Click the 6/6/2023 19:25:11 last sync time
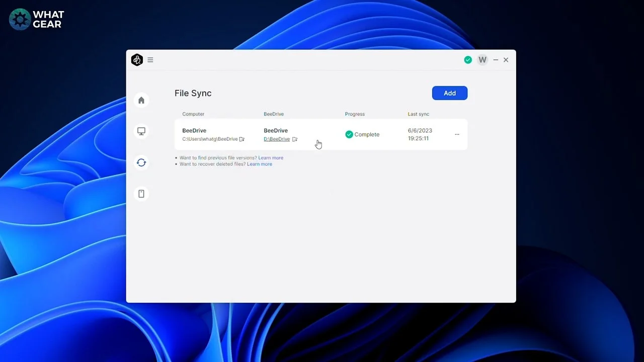Viewport: 644px width, 362px height. (420, 134)
